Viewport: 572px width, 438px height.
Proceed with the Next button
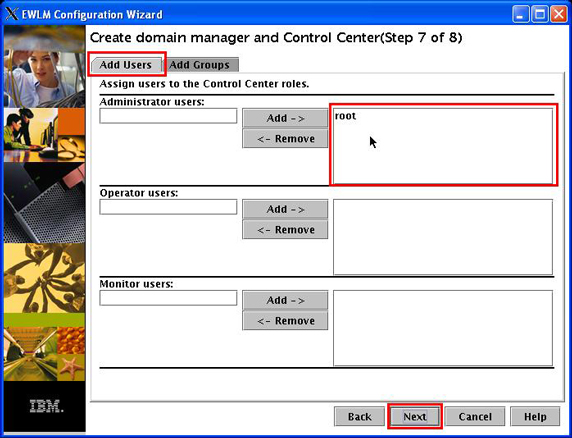point(415,416)
